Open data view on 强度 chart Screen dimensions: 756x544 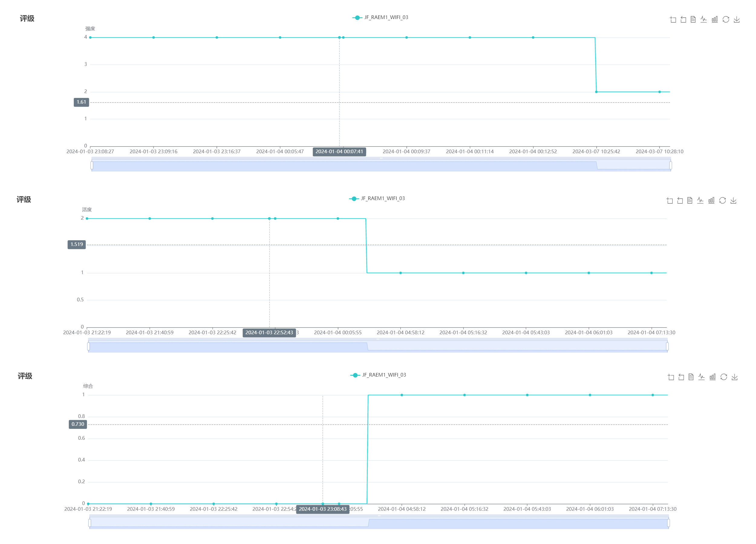point(693,20)
